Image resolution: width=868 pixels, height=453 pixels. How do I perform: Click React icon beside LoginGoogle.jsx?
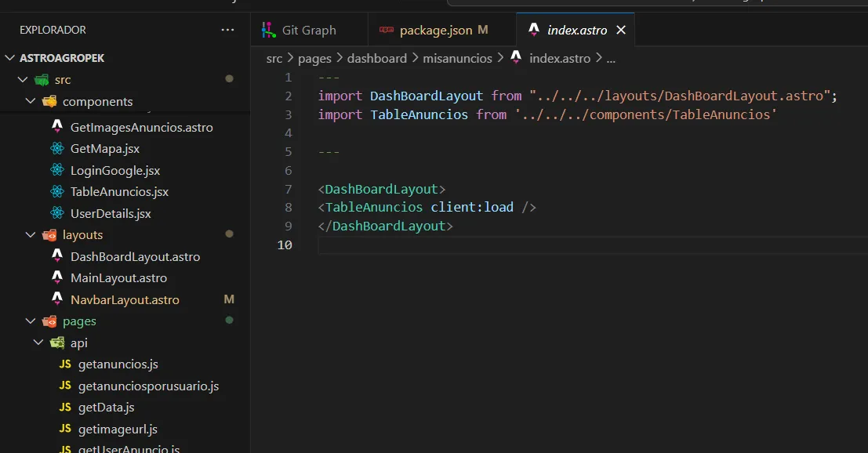(x=57, y=170)
